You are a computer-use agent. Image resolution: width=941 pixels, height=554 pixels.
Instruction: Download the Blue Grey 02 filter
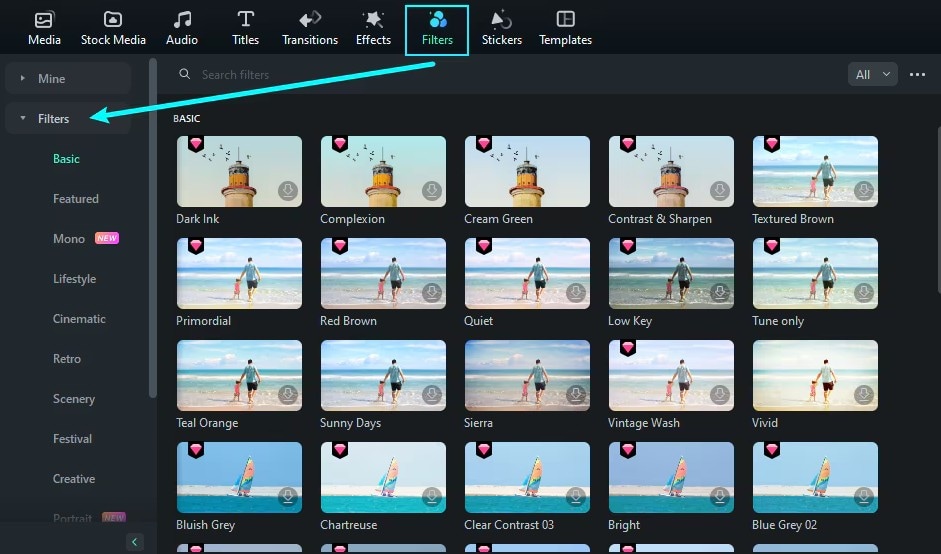[x=864, y=497]
